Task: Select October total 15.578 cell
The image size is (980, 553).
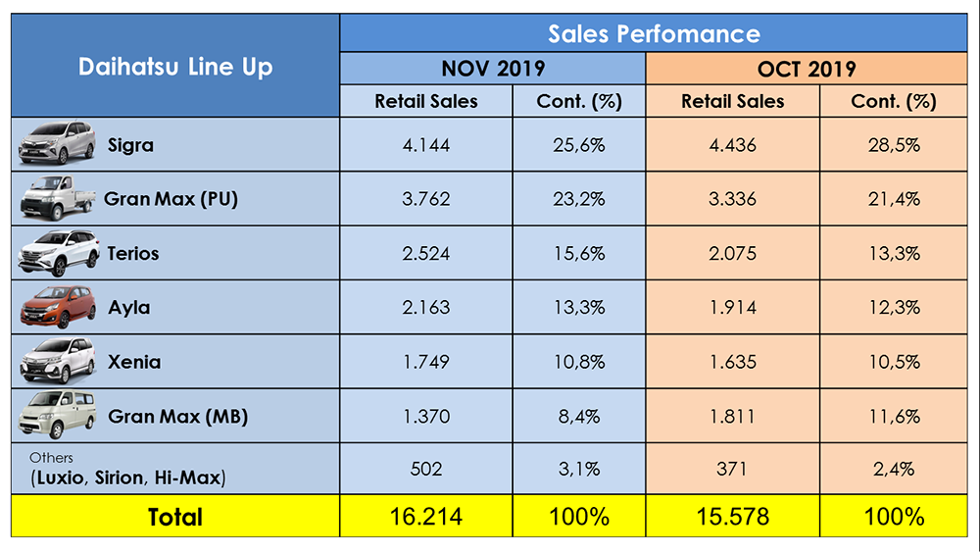Action: pyautogui.click(x=732, y=517)
